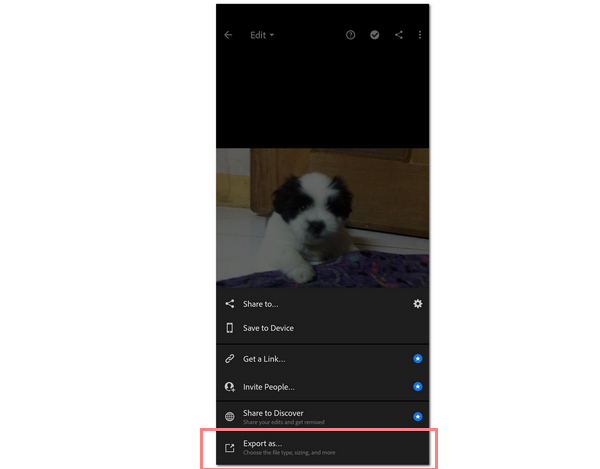Image resolution: width=600 pixels, height=469 pixels.
Task: Tap premium star badge beside Invite People
Action: (x=417, y=387)
